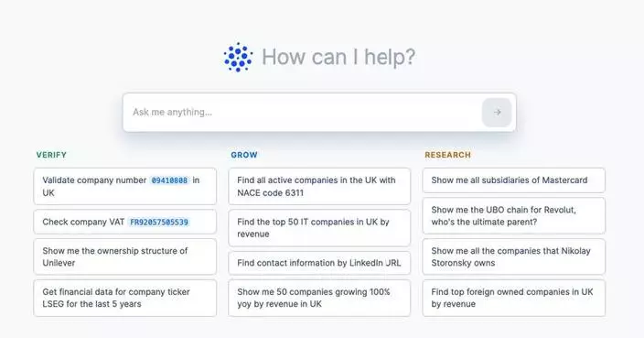Click the GROW category heading

pyautogui.click(x=244, y=155)
